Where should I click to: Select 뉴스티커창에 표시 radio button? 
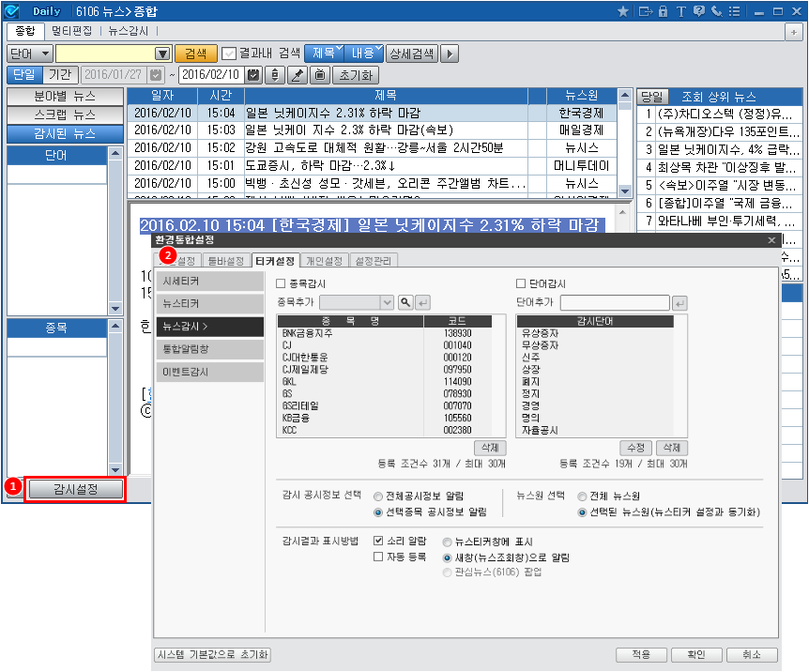point(448,542)
